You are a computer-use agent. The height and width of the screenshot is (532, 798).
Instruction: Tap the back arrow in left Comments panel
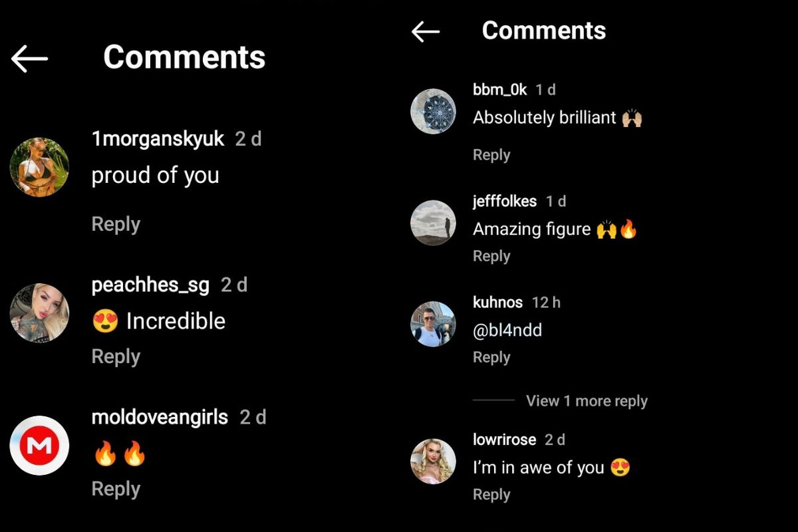pyautogui.click(x=29, y=59)
